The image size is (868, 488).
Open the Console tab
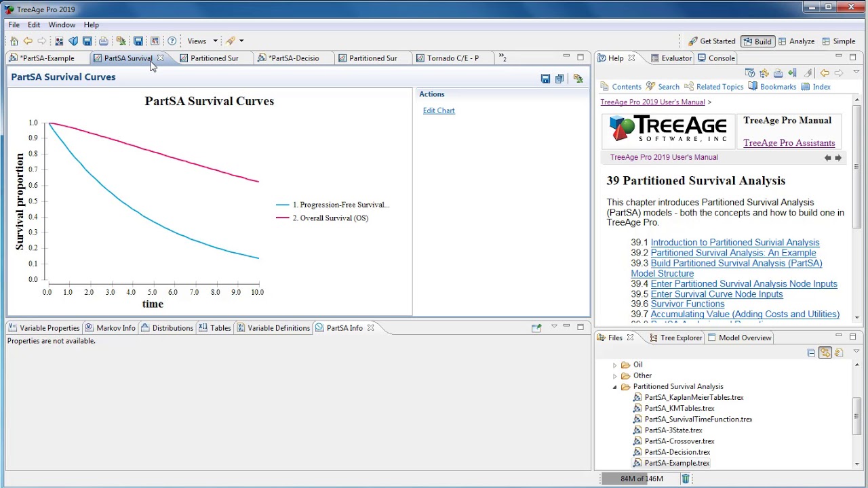pos(716,58)
